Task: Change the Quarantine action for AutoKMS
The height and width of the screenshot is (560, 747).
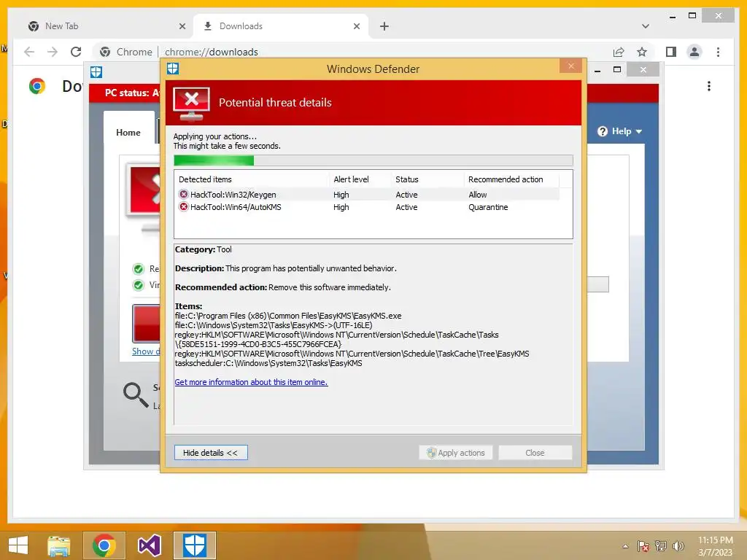Action: [x=488, y=206]
